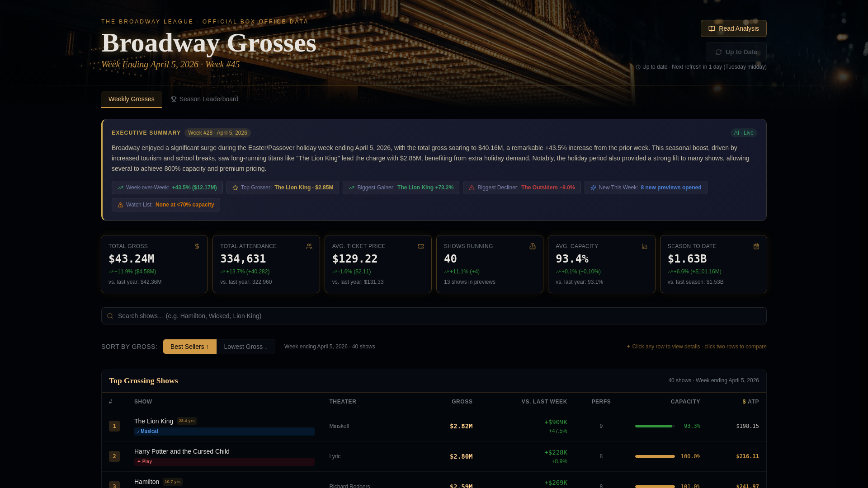Click the up-trend arrow under Total Gross value
This screenshot has height=488, width=868.
tap(111, 272)
